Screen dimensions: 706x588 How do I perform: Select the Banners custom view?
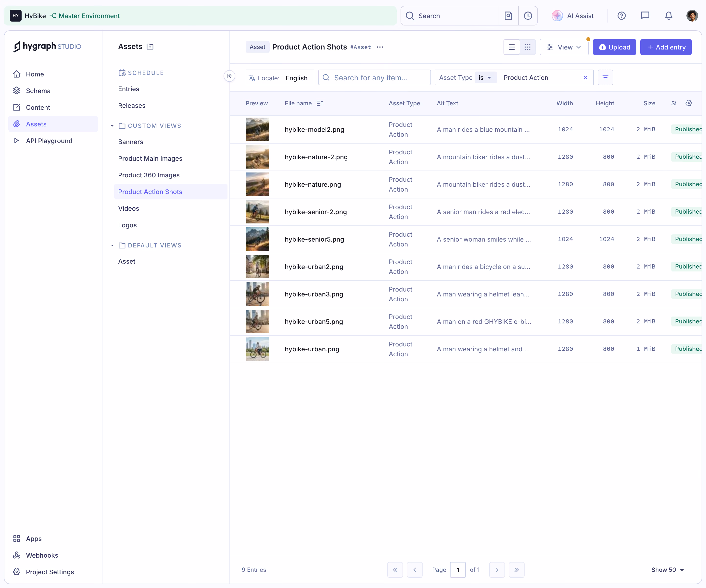click(x=171, y=142)
